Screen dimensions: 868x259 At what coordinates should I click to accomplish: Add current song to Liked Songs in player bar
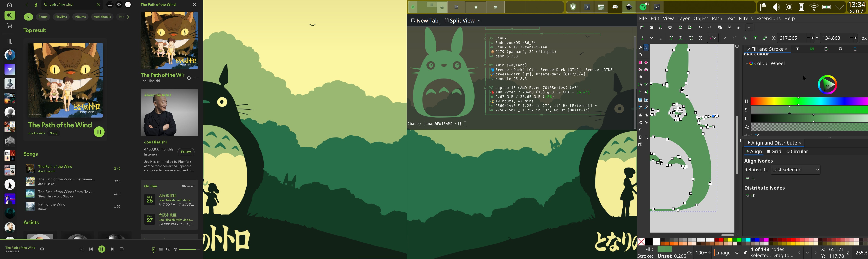[x=42, y=250]
